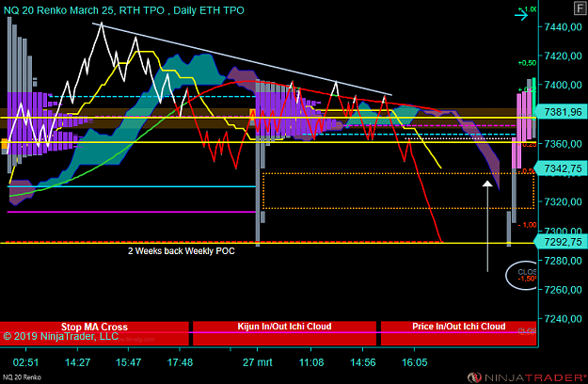The height and width of the screenshot is (384, 588).
Task: Click the 14:27 time axis label
Action: coord(78,362)
